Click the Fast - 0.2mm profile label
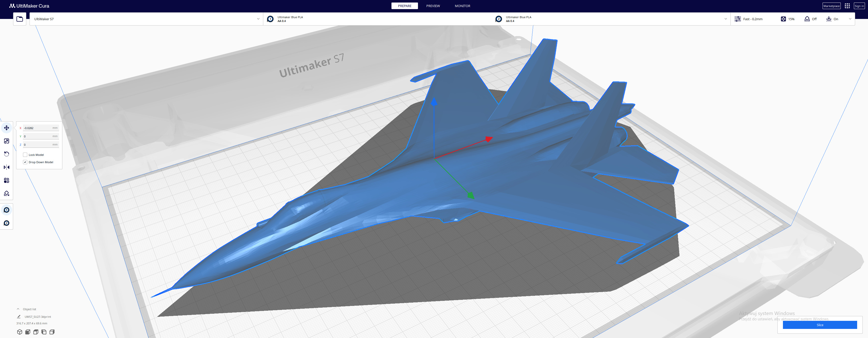Screen dimensions: 868x338 753,19
